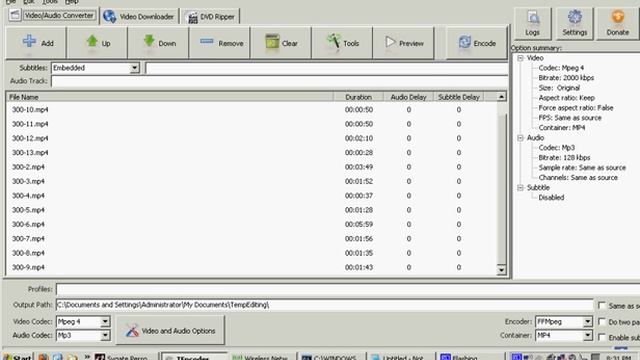Enable the Do two pass checkbox
This screenshot has height=360, width=640.
click(x=602, y=322)
